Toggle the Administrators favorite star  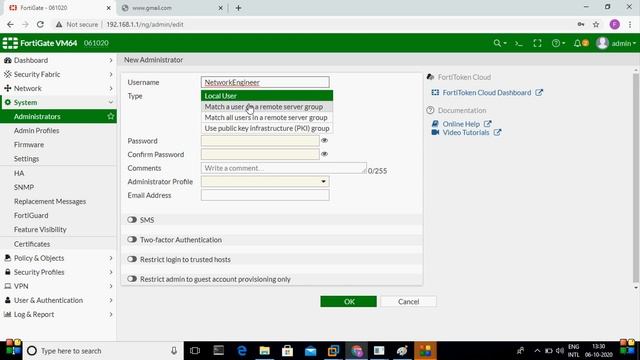click(111, 116)
